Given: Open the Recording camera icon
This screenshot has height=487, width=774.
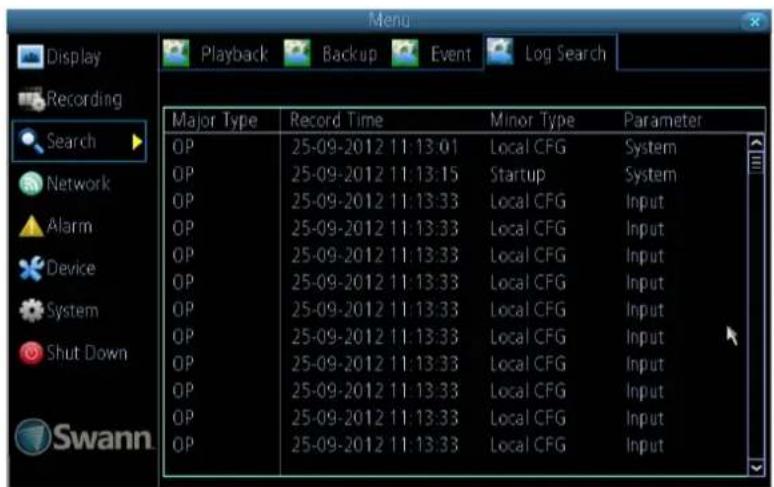Looking at the screenshot, I should (x=31, y=99).
